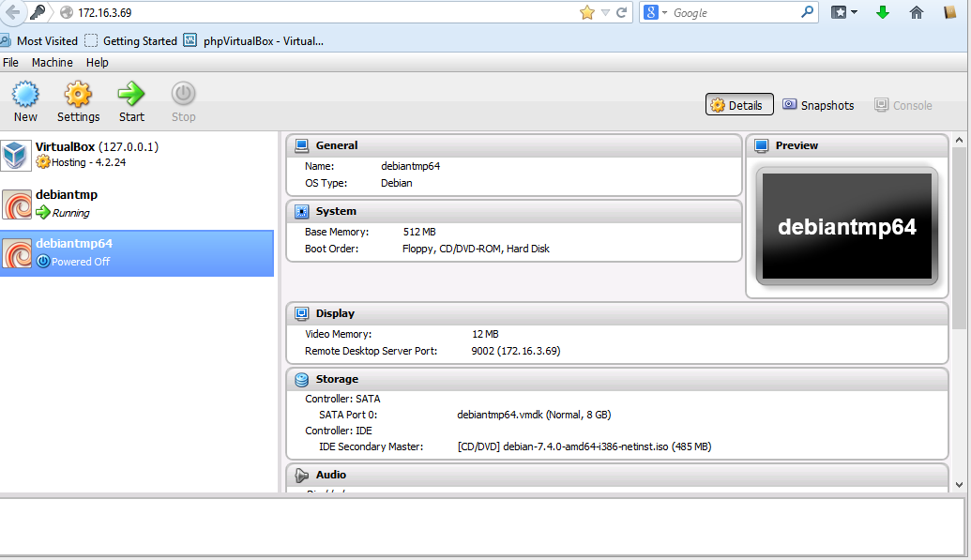Click the System section chip icon
This screenshot has height=560, width=971.
click(301, 211)
